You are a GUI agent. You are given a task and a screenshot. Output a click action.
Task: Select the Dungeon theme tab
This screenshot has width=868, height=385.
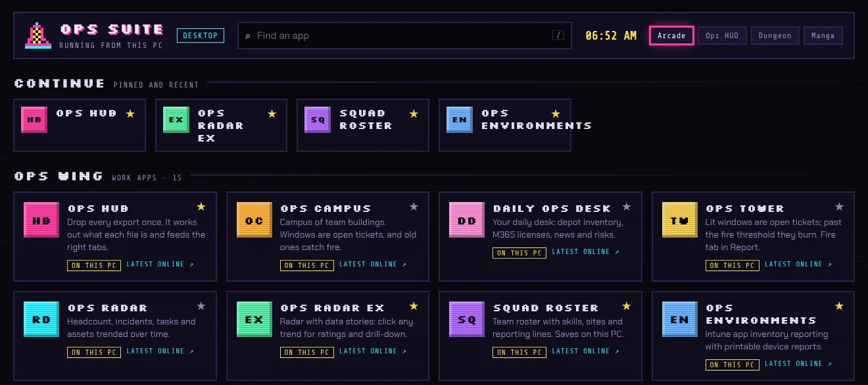click(775, 36)
